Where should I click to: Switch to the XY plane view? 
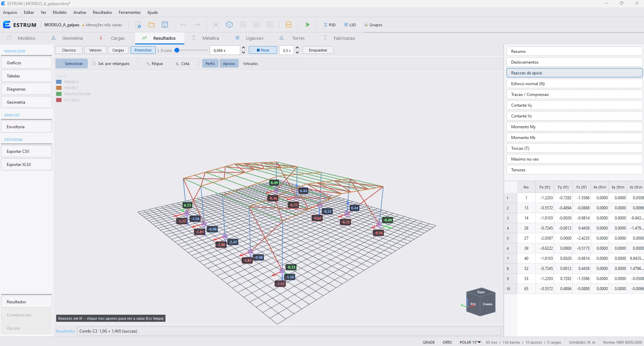point(243,25)
